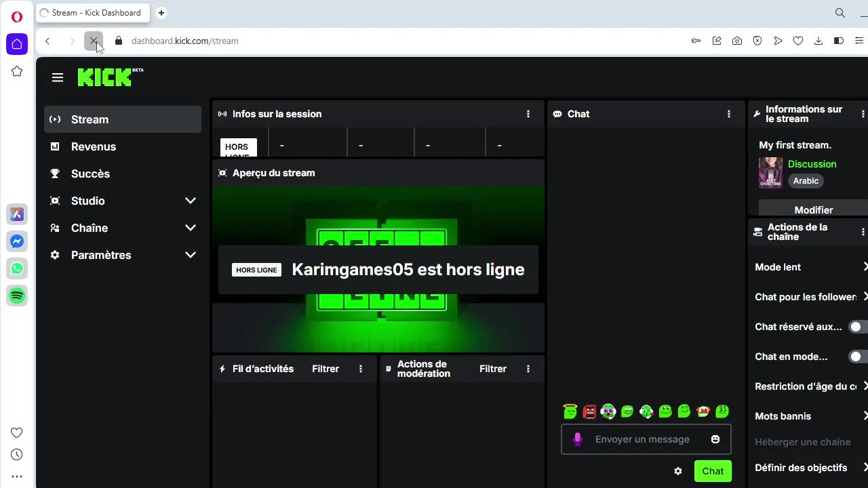The width and height of the screenshot is (868, 488).
Task: Open Chat panel three-dot menu
Action: pos(729,114)
